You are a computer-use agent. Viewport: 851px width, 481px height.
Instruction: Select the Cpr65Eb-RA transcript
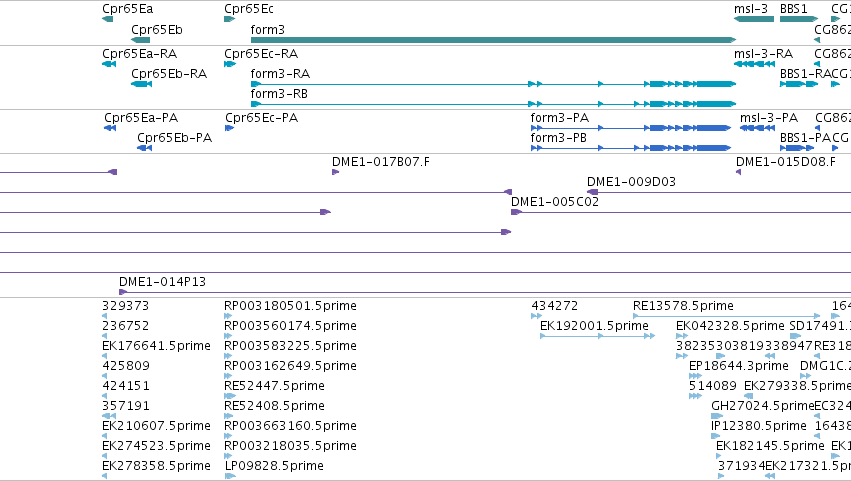click(142, 84)
